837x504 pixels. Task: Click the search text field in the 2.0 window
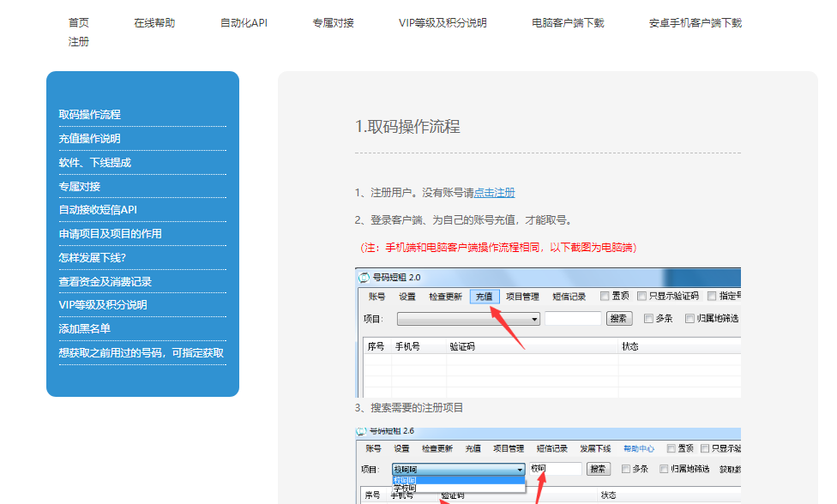click(573, 319)
